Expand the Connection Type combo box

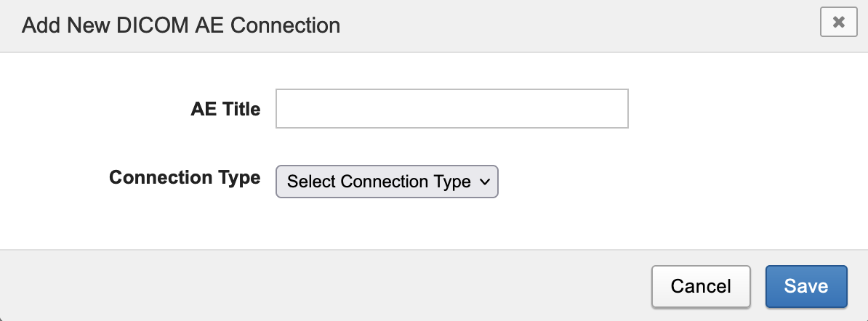pyautogui.click(x=387, y=182)
